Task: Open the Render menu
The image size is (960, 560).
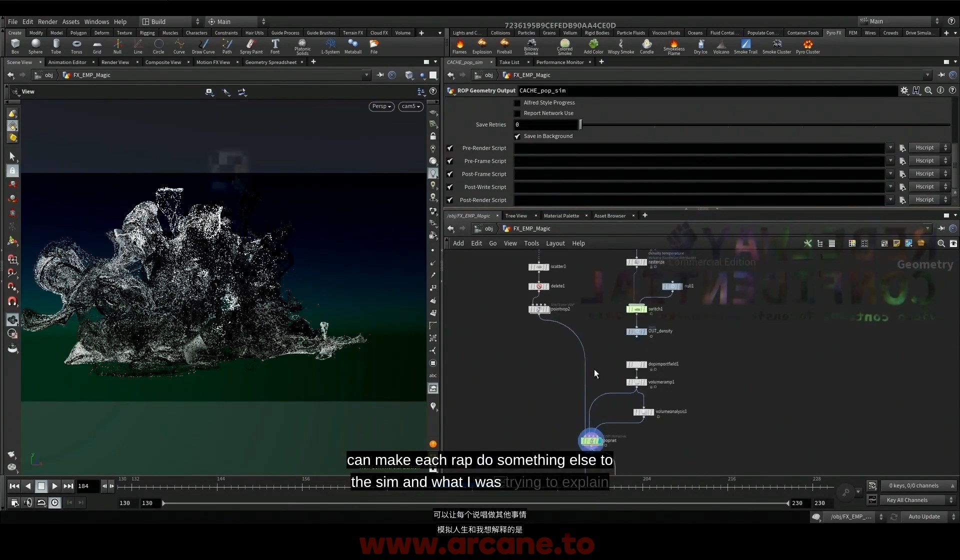Action: (47, 21)
